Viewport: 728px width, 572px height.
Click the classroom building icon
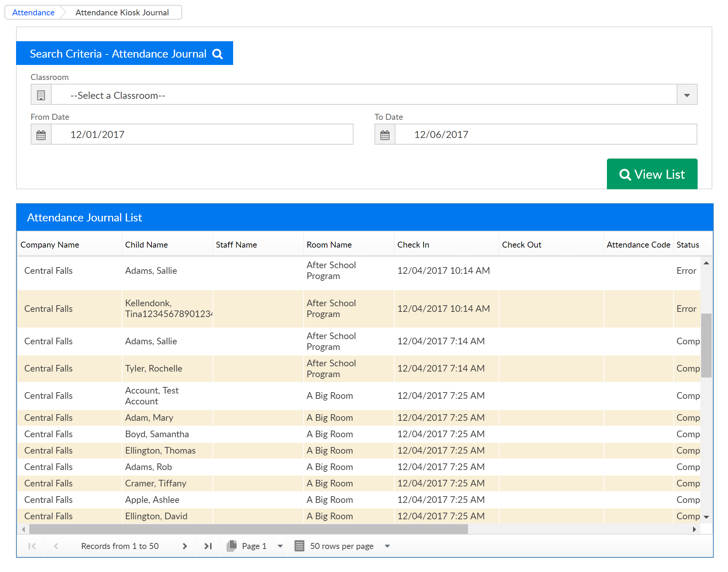(x=41, y=95)
